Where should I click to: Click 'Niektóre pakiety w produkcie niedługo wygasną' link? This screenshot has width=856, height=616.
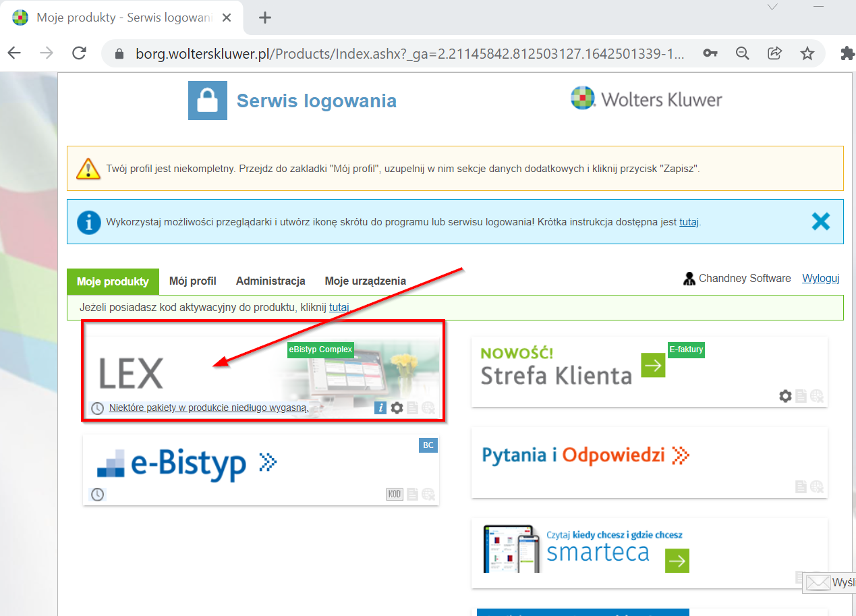click(208, 408)
